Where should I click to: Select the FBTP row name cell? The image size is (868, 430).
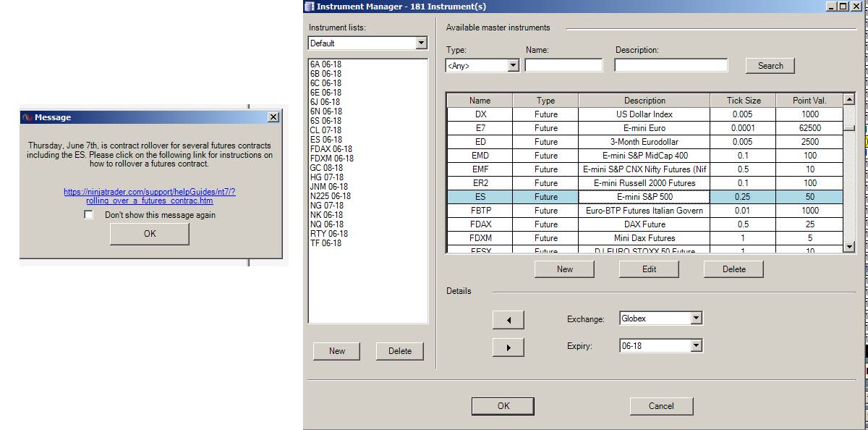[480, 211]
